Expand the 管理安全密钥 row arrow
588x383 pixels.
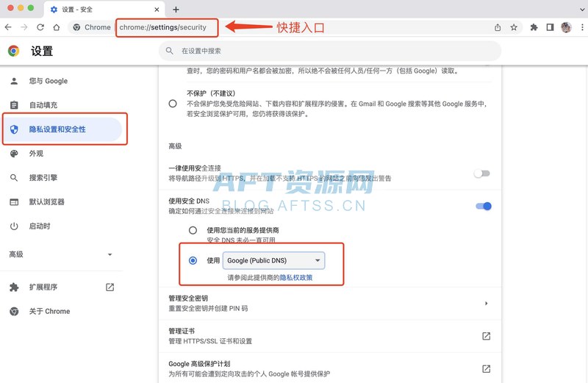click(x=486, y=303)
